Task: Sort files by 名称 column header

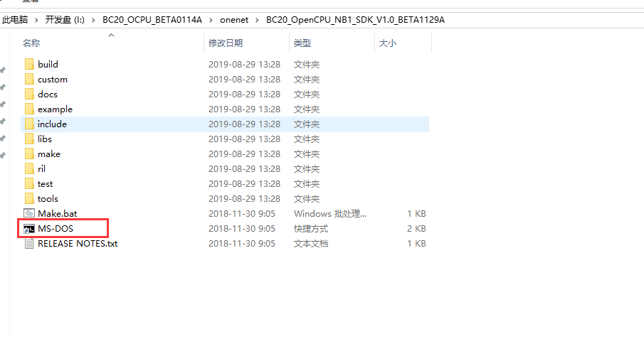Action: tap(31, 43)
